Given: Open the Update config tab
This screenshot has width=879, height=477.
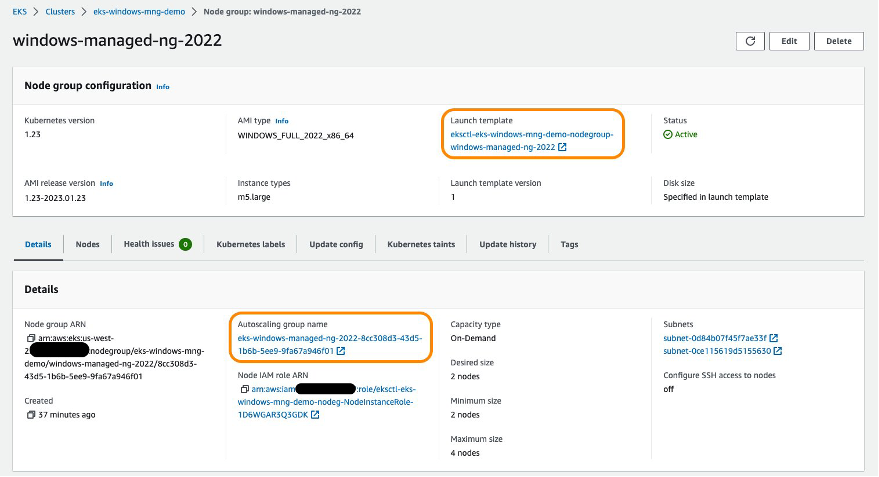Looking at the screenshot, I should (x=336, y=245).
